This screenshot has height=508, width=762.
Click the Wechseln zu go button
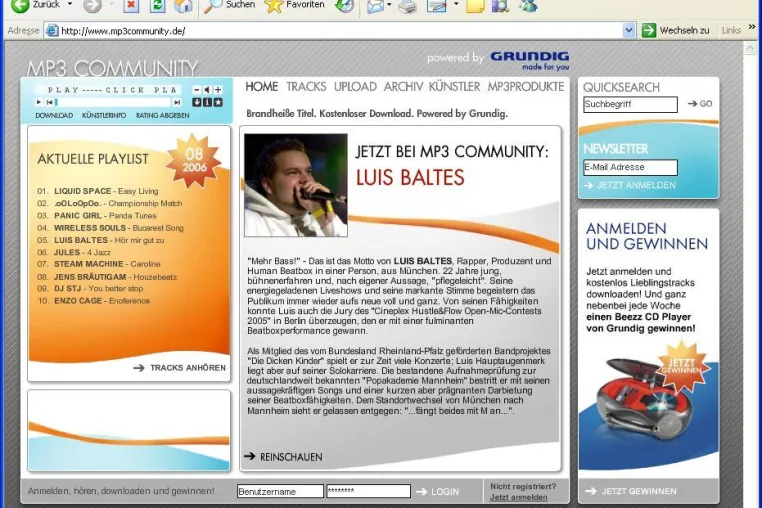pyautogui.click(x=675, y=30)
